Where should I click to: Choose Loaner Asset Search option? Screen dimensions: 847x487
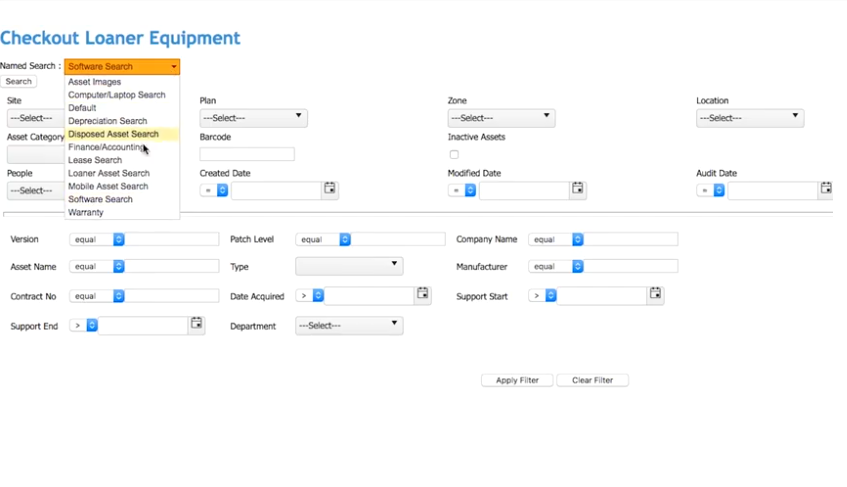coord(109,173)
